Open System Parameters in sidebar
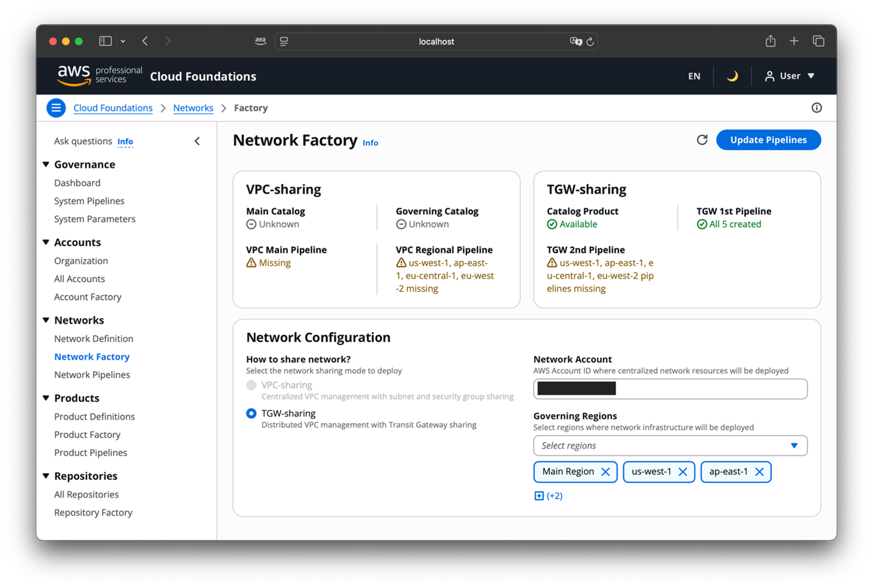Screen dimensions: 873x588 click(x=95, y=219)
